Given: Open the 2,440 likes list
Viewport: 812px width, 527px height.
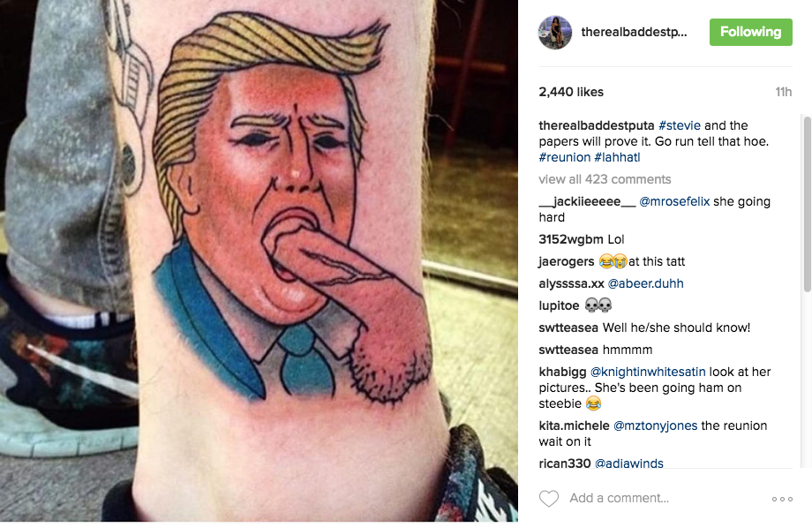Looking at the screenshot, I should [x=571, y=92].
